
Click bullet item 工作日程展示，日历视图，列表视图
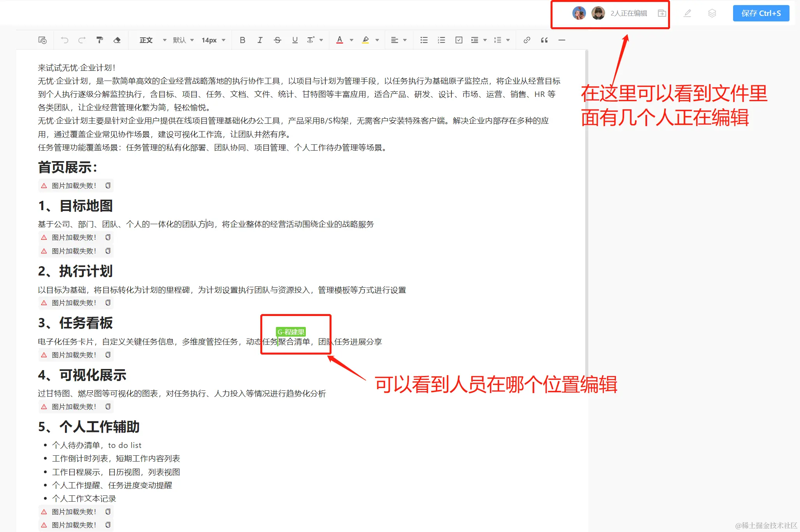[116, 472]
